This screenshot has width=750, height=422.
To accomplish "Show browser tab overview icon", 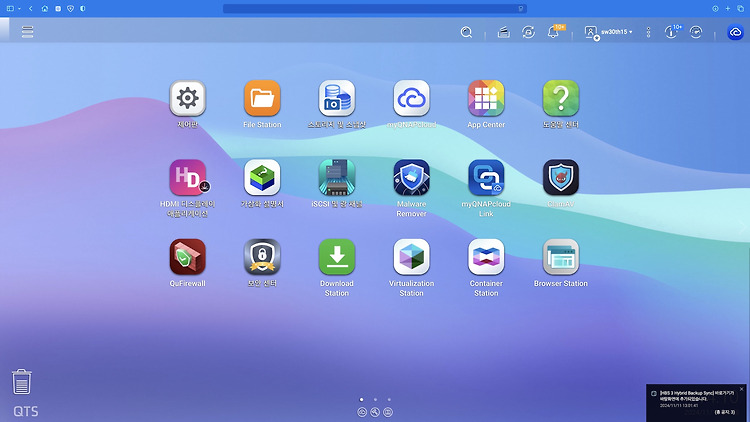I will [x=740, y=9].
